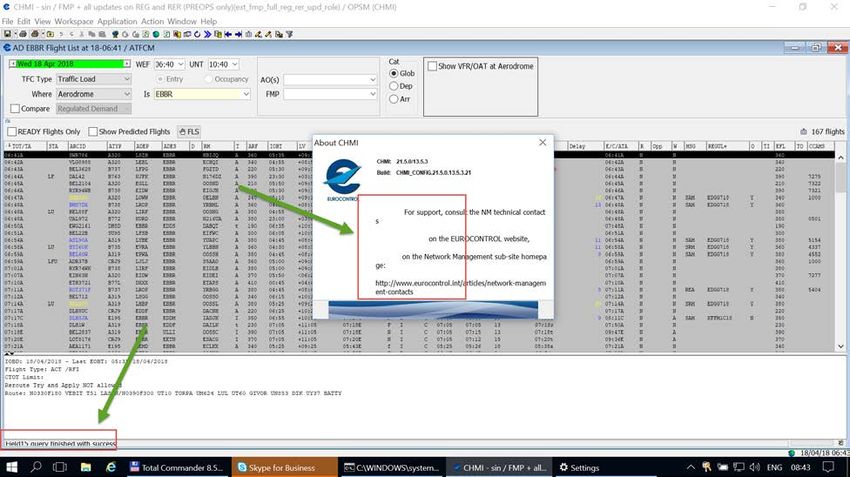
Task: Tick READY Flights Only checkbox
Action: (12, 132)
